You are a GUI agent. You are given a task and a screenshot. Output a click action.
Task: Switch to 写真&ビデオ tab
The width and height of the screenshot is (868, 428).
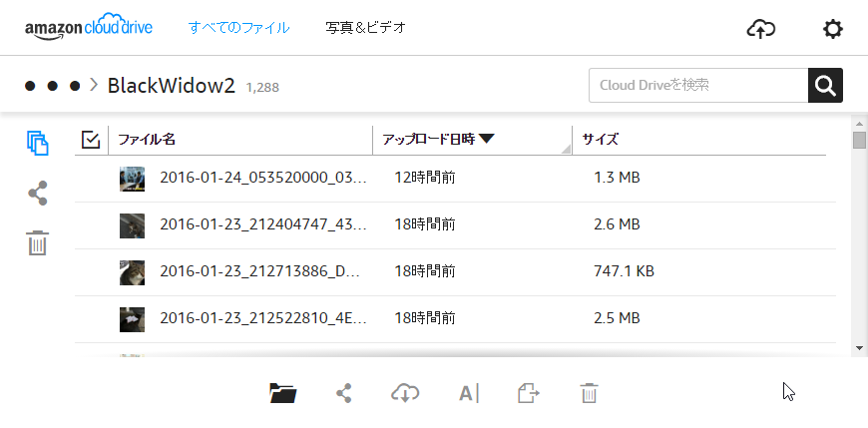366,27
